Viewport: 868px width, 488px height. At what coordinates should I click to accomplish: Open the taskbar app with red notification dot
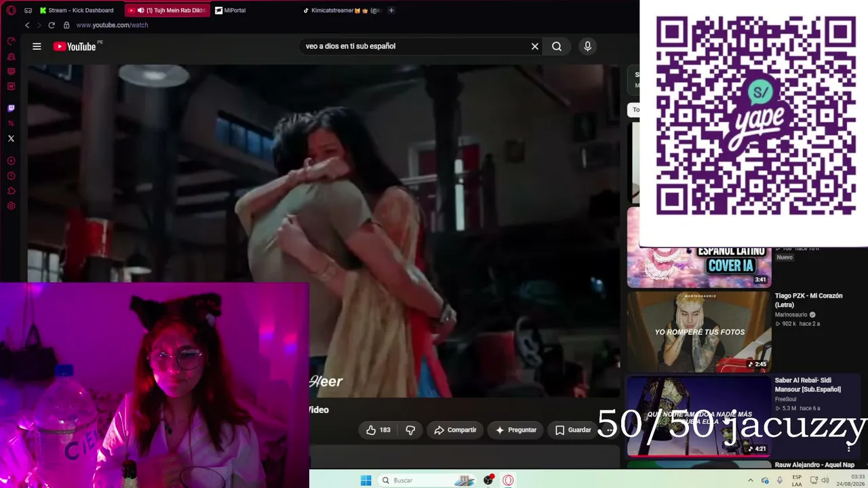pyautogui.click(x=489, y=480)
